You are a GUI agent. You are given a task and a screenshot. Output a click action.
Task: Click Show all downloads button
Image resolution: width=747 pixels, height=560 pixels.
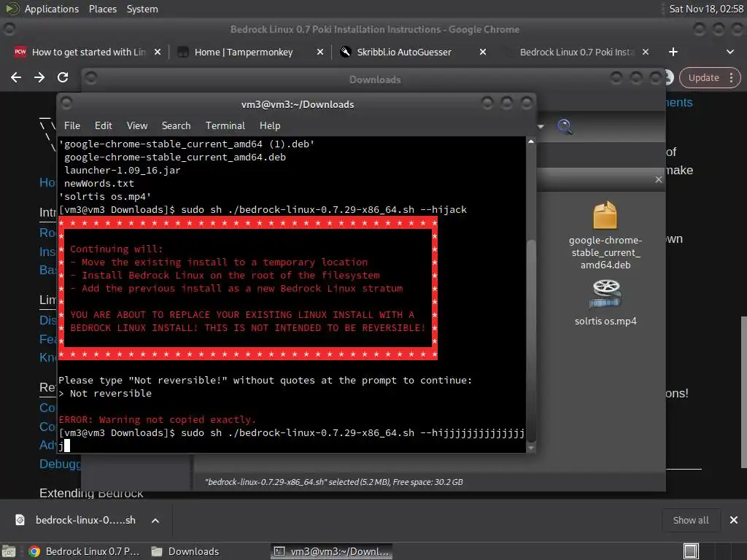click(x=690, y=520)
